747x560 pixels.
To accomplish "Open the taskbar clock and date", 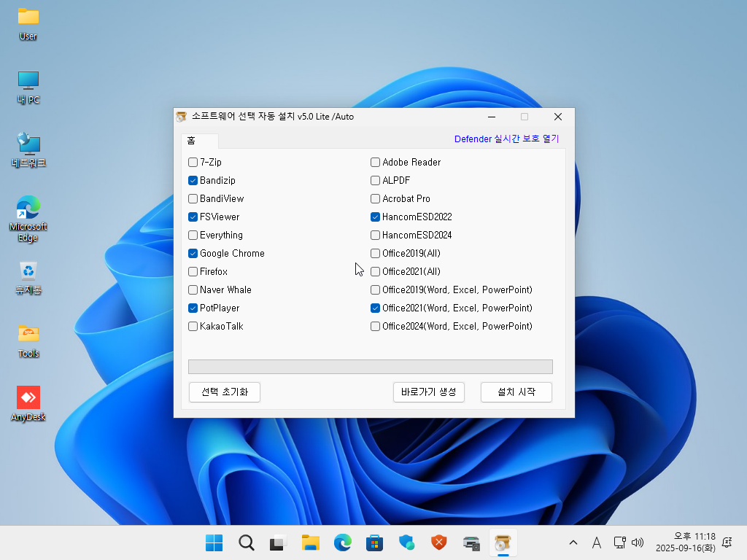I will (x=686, y=542).
